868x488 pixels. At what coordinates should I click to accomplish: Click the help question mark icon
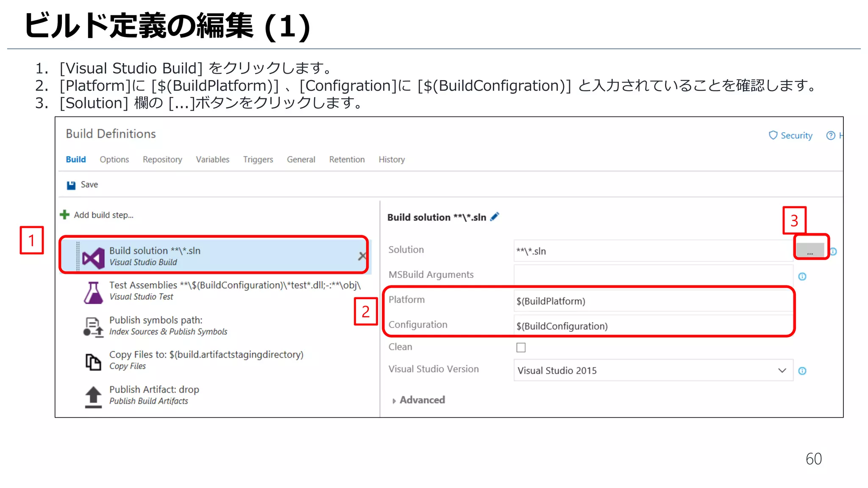[x=831, y=136]
